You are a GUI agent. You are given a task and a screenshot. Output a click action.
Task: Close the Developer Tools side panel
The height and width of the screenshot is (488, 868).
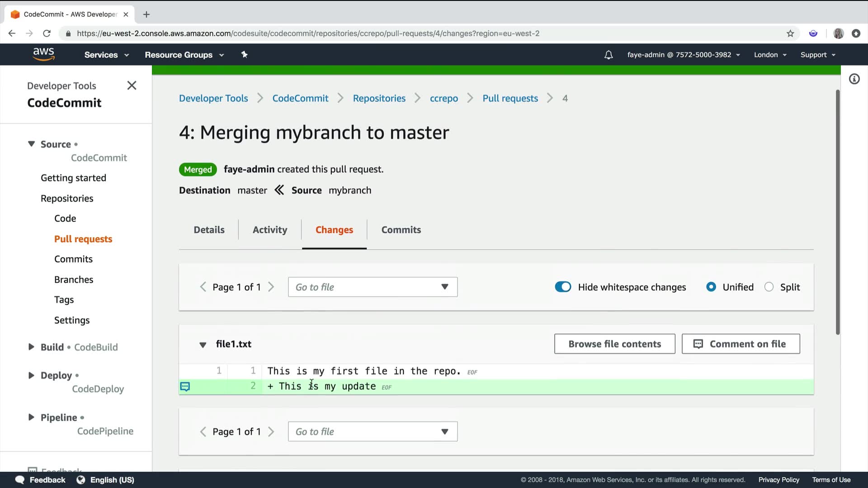click(132, 85)
